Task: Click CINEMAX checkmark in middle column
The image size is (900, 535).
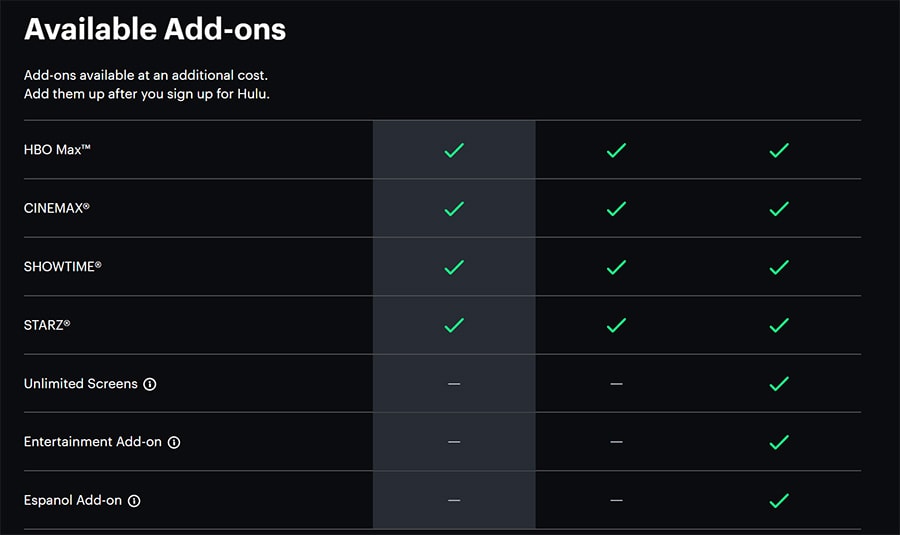Action: click(616, 208)
